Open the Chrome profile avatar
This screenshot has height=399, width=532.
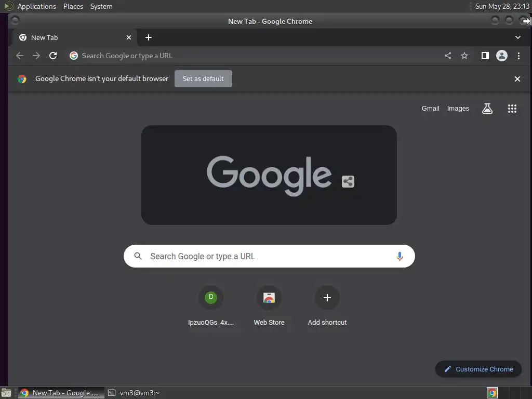coord(502,56)
